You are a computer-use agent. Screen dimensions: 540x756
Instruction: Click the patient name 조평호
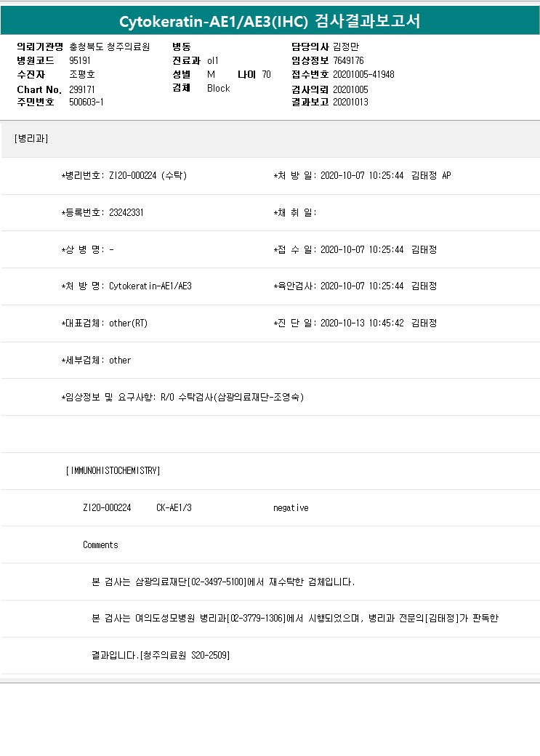pos(82,74)
